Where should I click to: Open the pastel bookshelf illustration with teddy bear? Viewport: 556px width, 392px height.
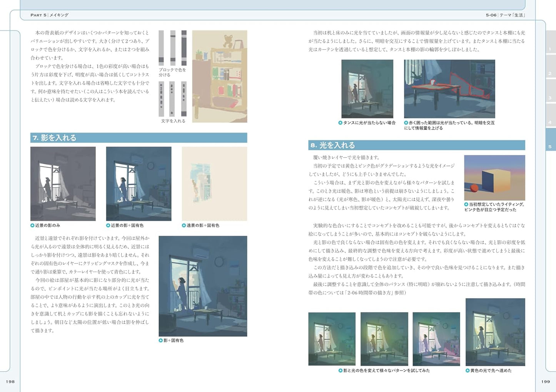tap(219, 76)
